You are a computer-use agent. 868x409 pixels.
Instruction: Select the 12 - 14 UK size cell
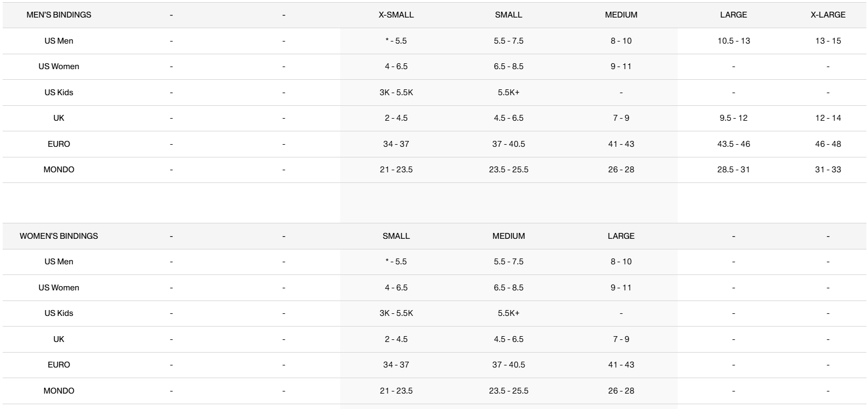[x=828, y=118]
